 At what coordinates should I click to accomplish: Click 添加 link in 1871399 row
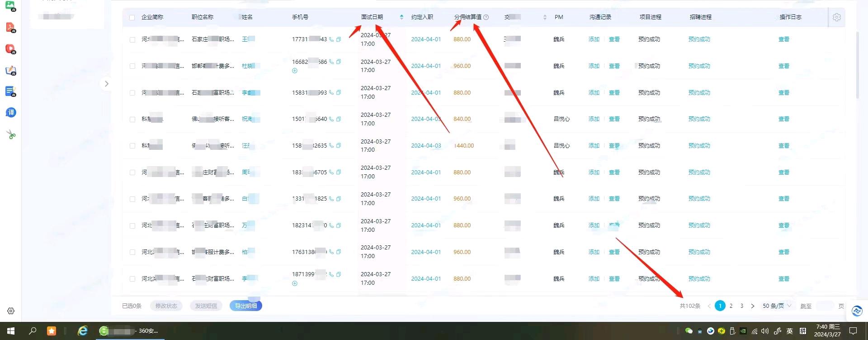pos(594,279)
